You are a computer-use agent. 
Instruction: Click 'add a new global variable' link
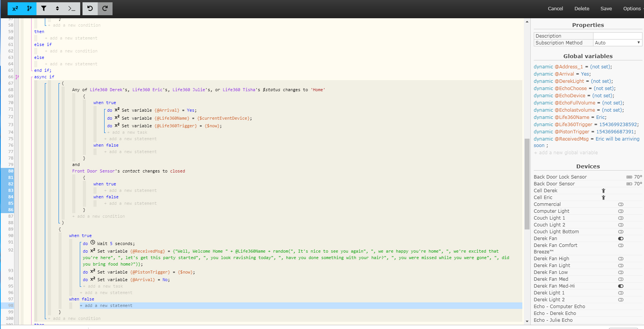coord(566,153)
